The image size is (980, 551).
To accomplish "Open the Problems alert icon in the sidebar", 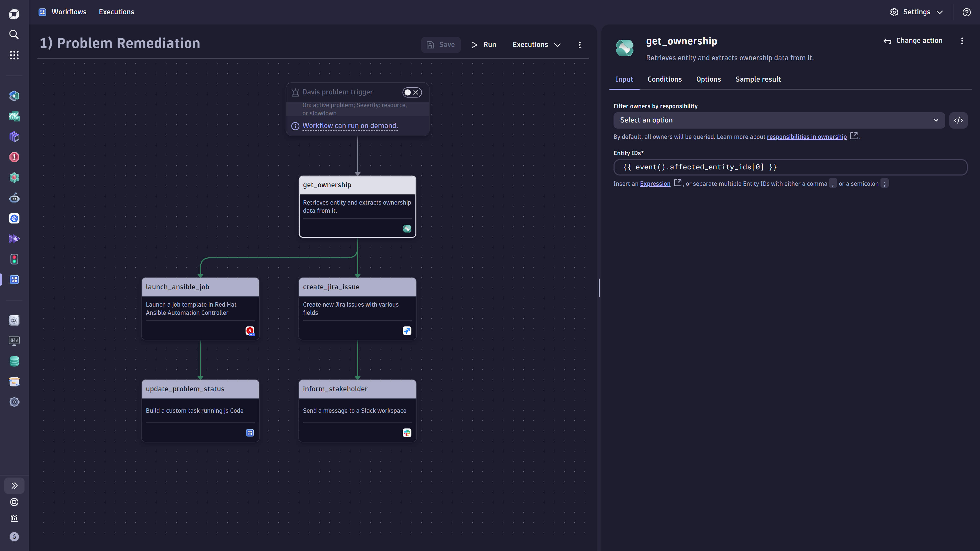I will point(14,157).
